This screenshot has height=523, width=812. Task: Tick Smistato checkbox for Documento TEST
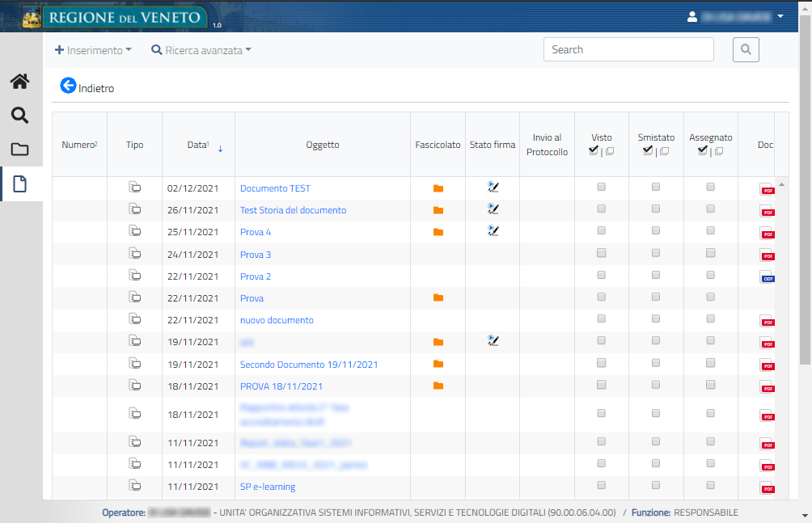click(656, 187)
